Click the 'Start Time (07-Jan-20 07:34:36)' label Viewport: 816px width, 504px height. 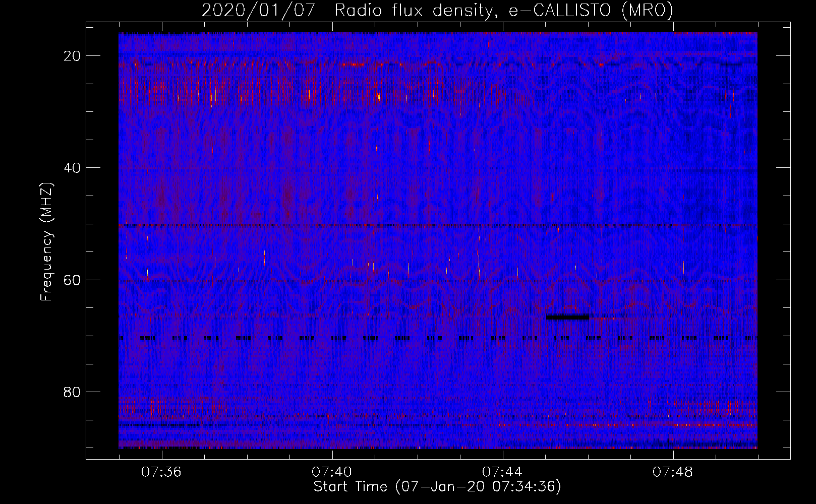click(x=437, y=487)
